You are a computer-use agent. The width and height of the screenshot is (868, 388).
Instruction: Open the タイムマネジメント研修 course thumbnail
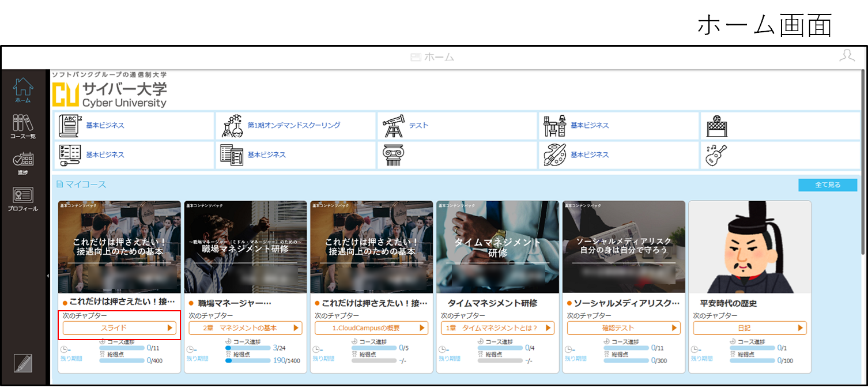coord(497,247)
